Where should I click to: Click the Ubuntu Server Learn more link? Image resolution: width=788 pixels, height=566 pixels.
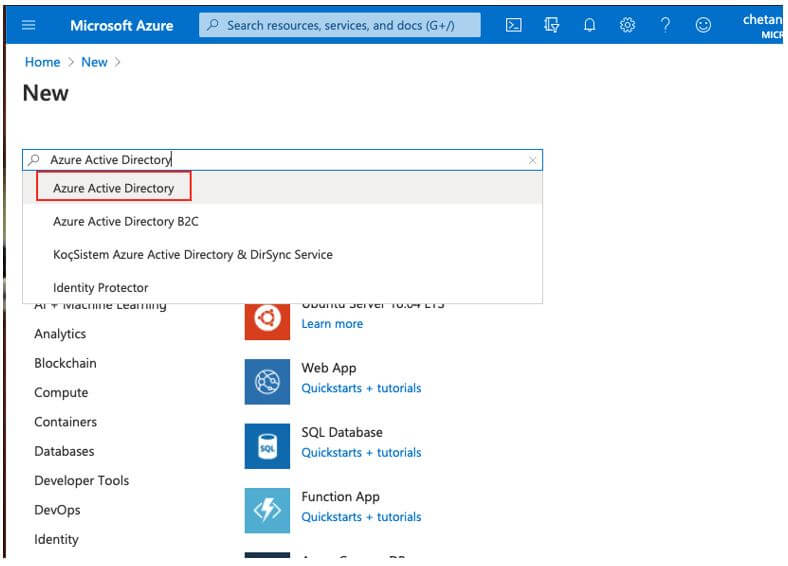click(x=332, y=324)
